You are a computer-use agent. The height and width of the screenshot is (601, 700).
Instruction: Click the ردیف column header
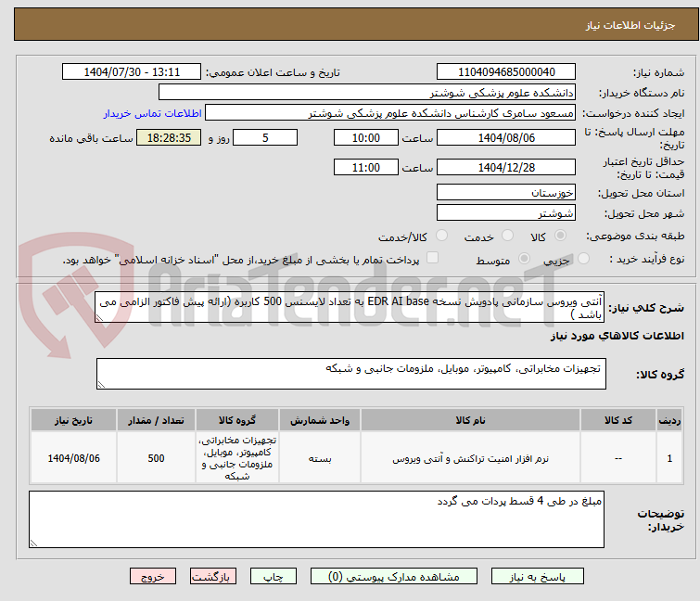point(669,420)
